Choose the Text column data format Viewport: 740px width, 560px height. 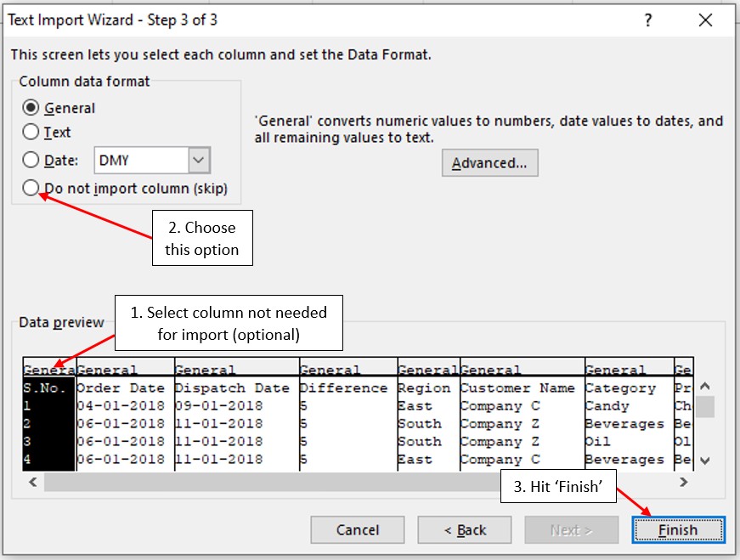pos(31,133)
